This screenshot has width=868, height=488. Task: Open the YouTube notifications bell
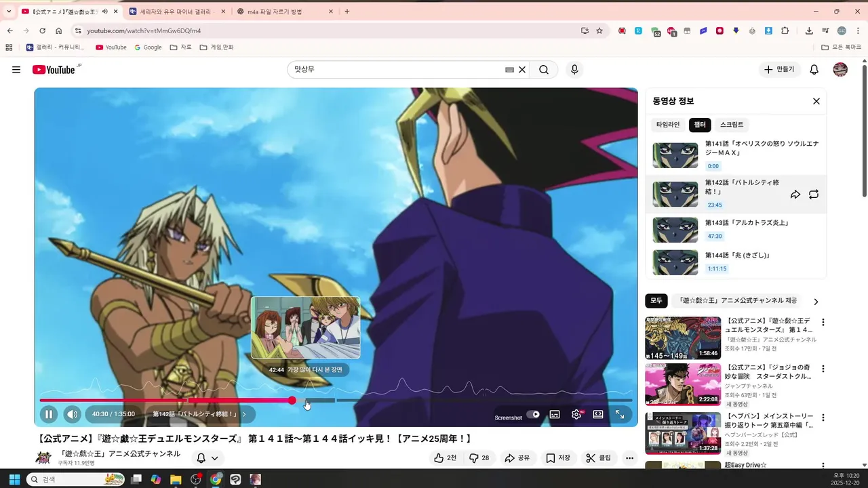pos(814,70)
